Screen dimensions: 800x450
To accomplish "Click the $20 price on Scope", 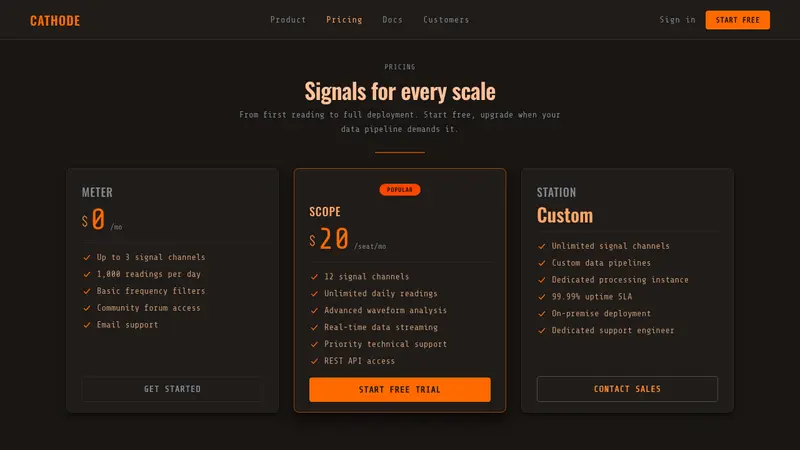I will [329, 239].
